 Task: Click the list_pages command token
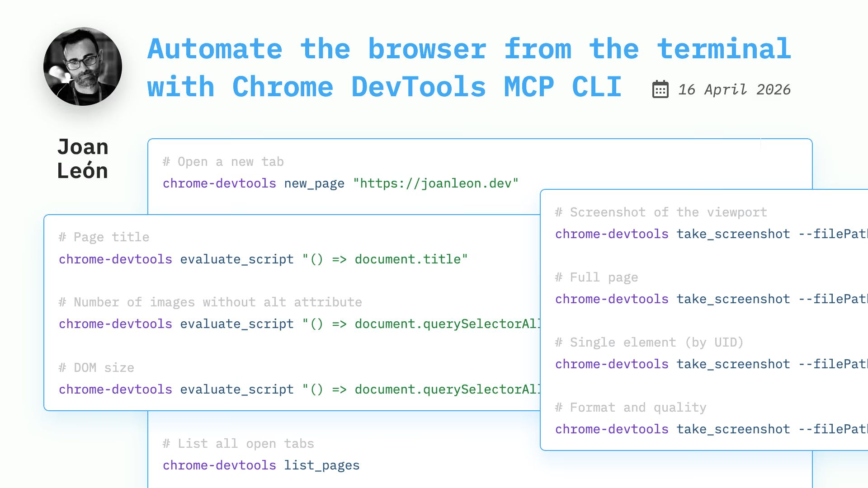(321, 465)
